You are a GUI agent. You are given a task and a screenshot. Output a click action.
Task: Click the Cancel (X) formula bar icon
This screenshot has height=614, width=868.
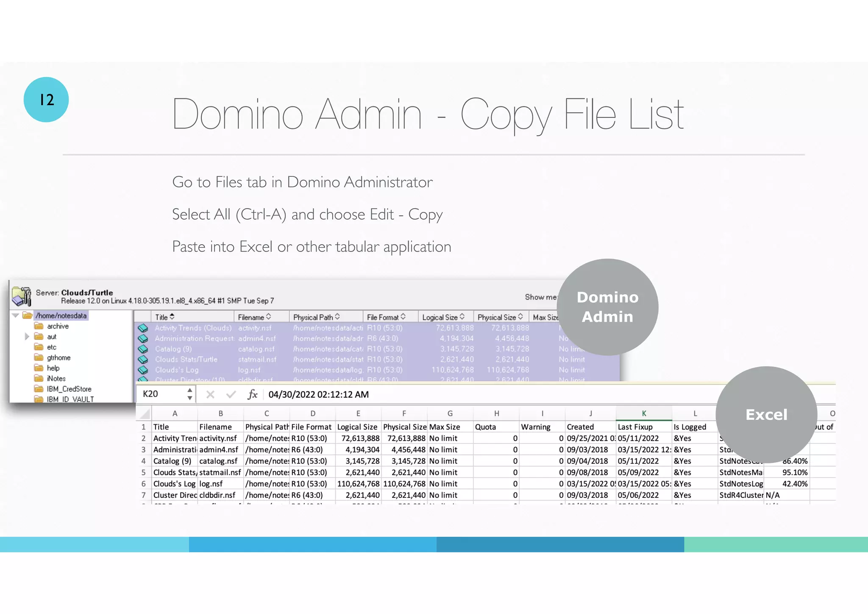pyautogui.click(x=210, y=395)
